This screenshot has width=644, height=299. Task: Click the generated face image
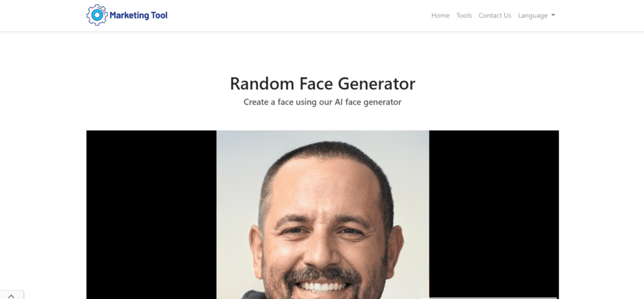323,215
